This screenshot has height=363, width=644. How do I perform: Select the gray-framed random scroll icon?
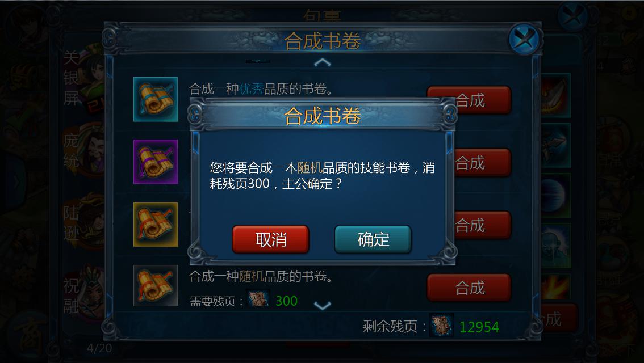pos(156,285)
